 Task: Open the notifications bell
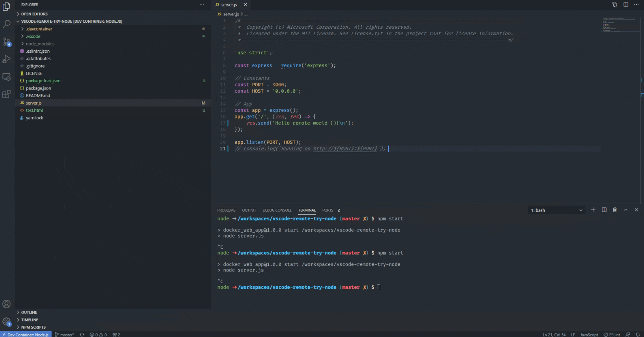pyautogui.click(x=638, y=335)
